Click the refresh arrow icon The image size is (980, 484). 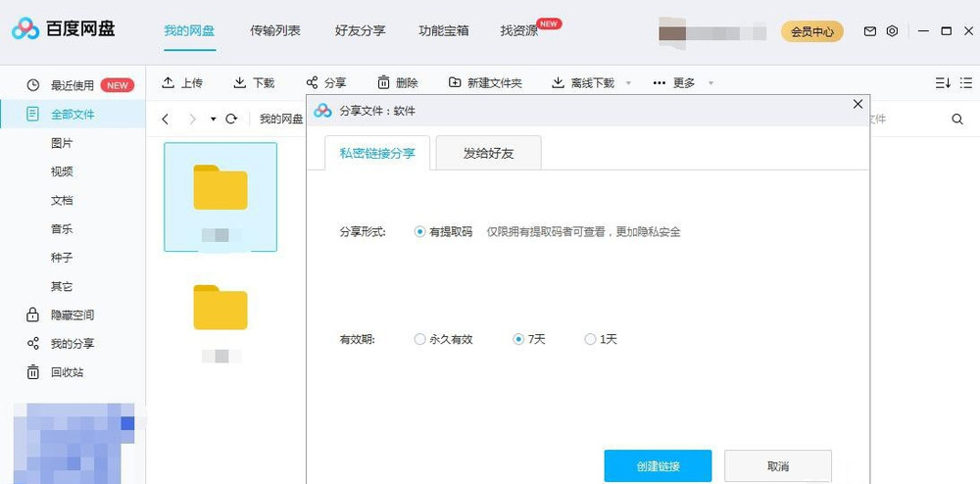tap(231, 119)
